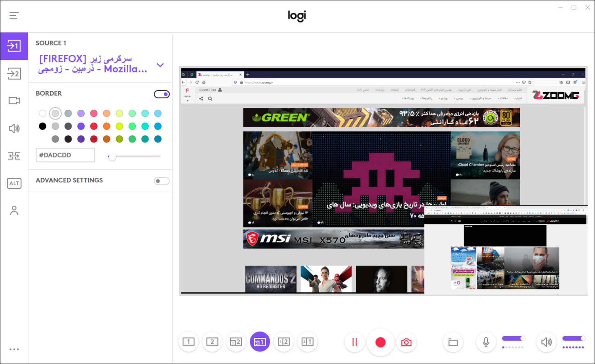Adjust the microphone volume slider
595x364 pixels.
pos(513,338)
